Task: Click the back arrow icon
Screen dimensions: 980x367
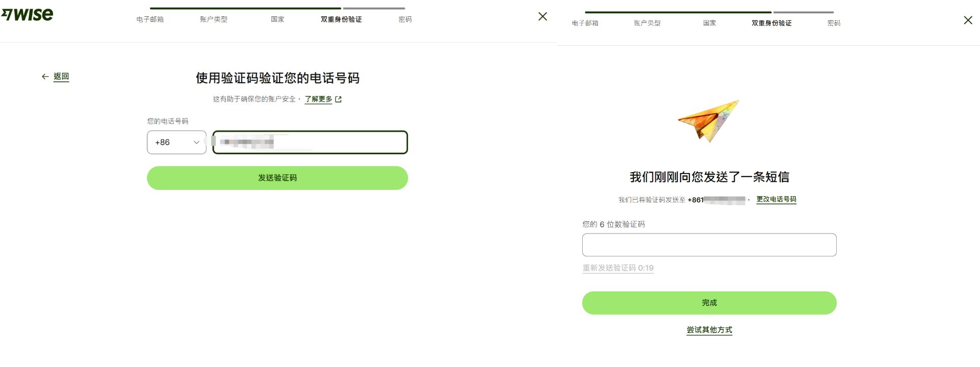Action: [x=46, y=76]
